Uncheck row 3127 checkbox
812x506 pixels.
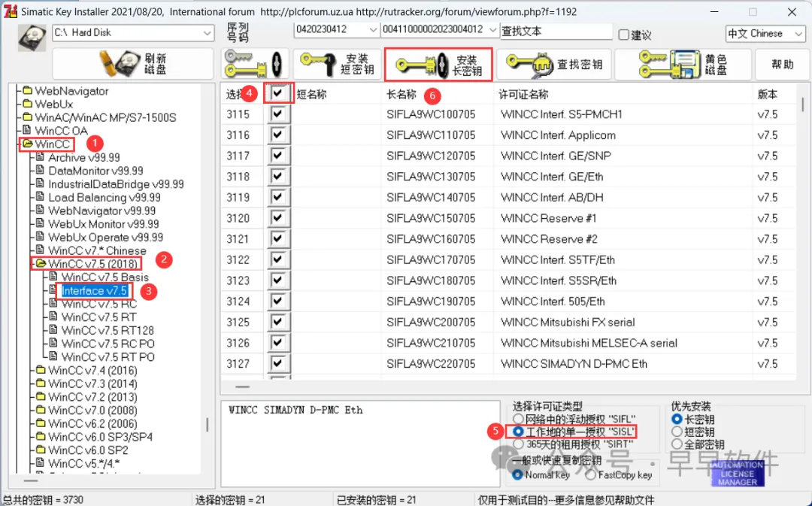pyautogui.click(x=278, y=364)
